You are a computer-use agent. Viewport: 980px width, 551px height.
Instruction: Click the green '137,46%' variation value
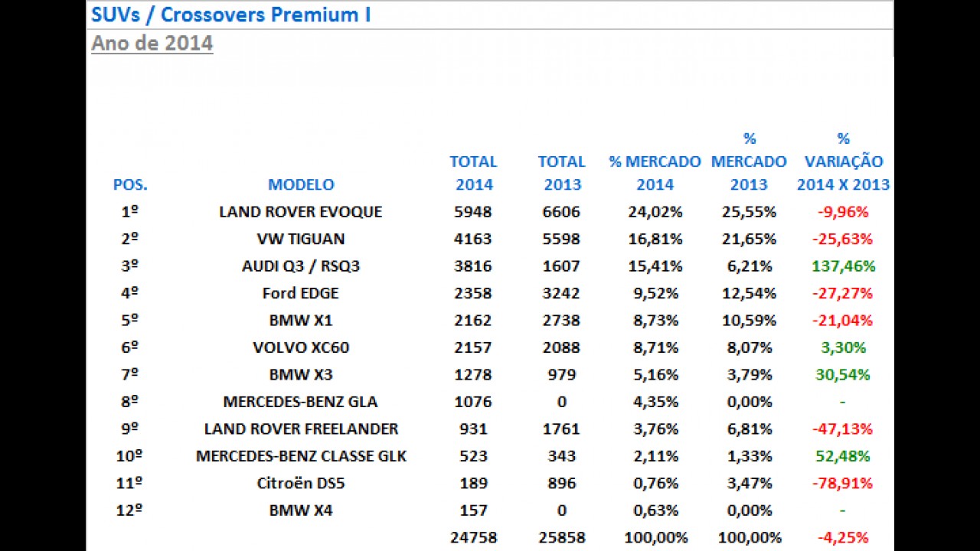(843, 266)
